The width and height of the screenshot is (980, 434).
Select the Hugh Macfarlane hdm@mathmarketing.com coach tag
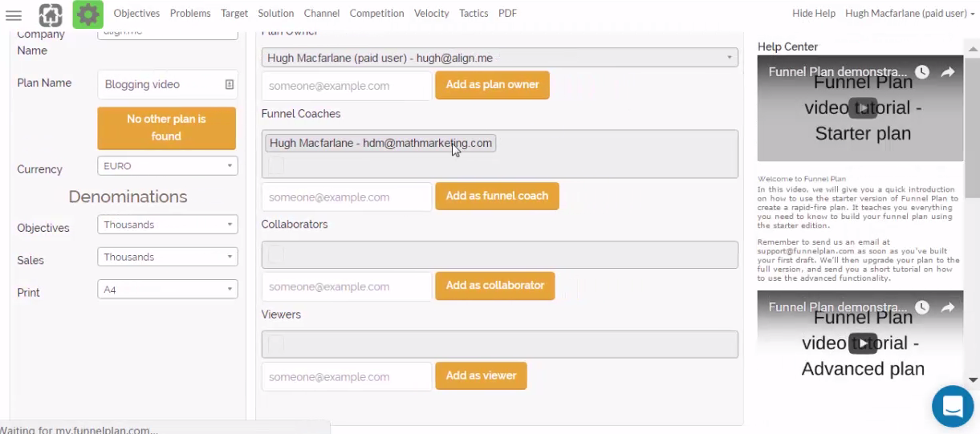(380, 143)
